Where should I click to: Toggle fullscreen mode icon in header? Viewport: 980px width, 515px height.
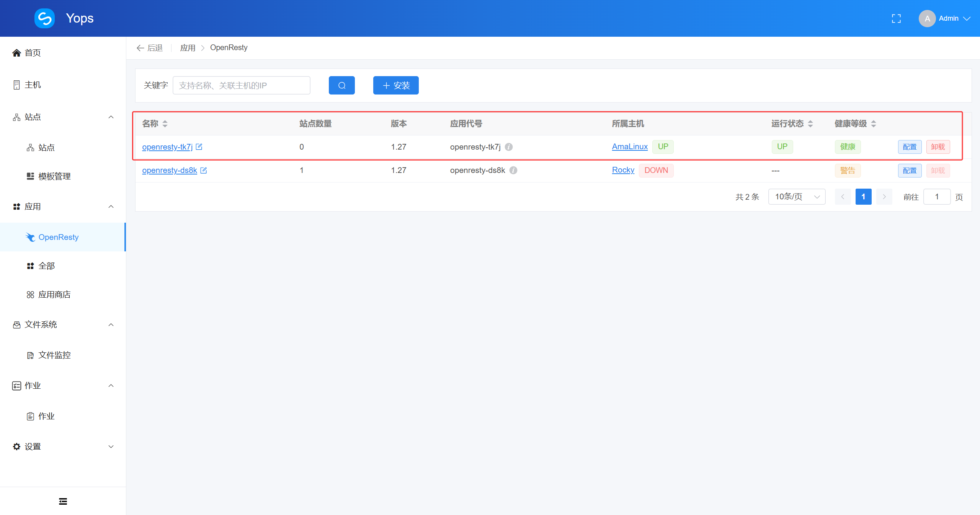point(896,18)
